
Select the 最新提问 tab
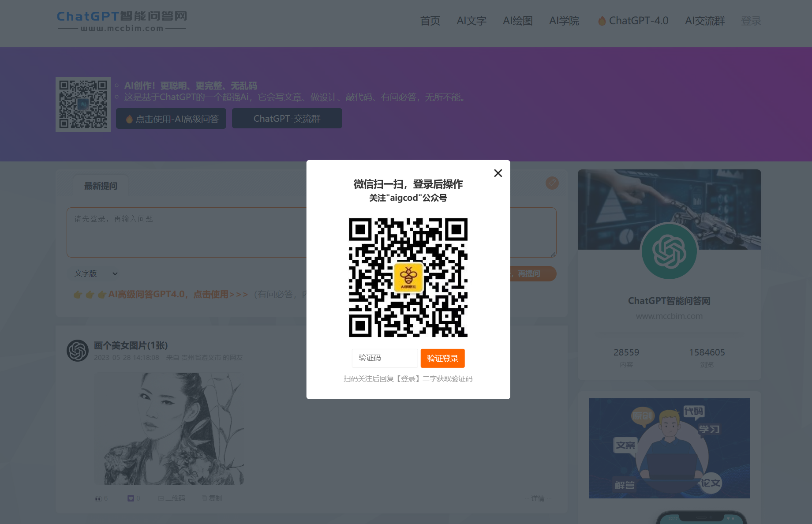coord(101,186)
